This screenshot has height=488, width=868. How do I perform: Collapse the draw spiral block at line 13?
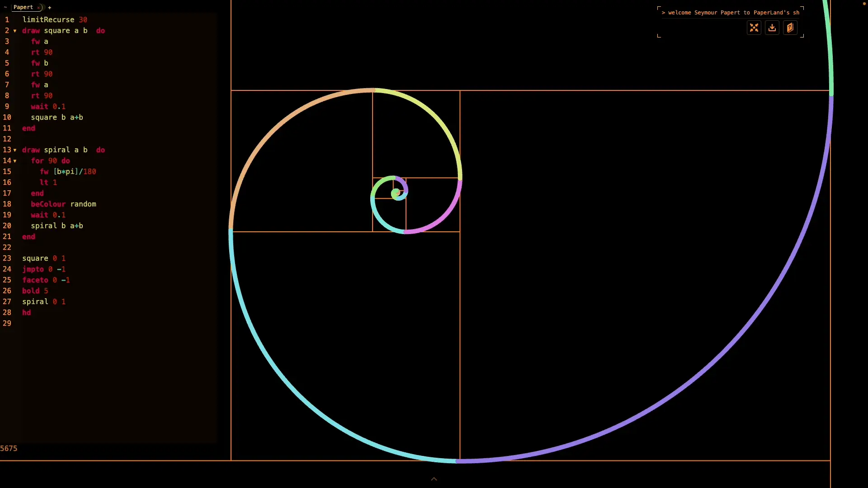coord(15,150)
